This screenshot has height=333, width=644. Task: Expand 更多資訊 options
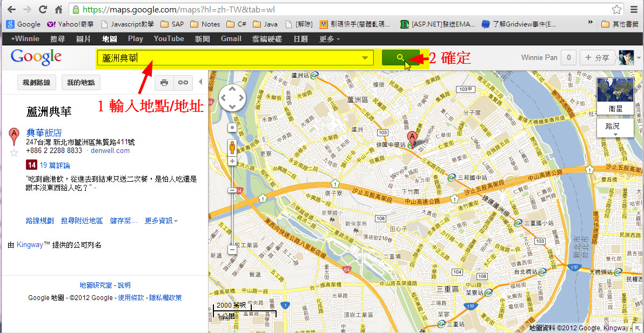(x=161, y=221)
